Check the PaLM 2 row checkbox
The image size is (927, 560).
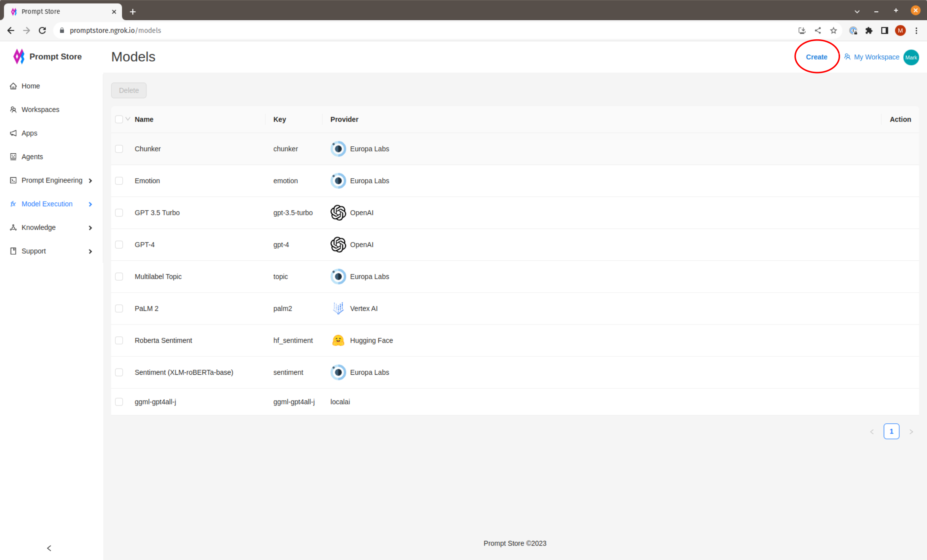click(x=119, y=309)
